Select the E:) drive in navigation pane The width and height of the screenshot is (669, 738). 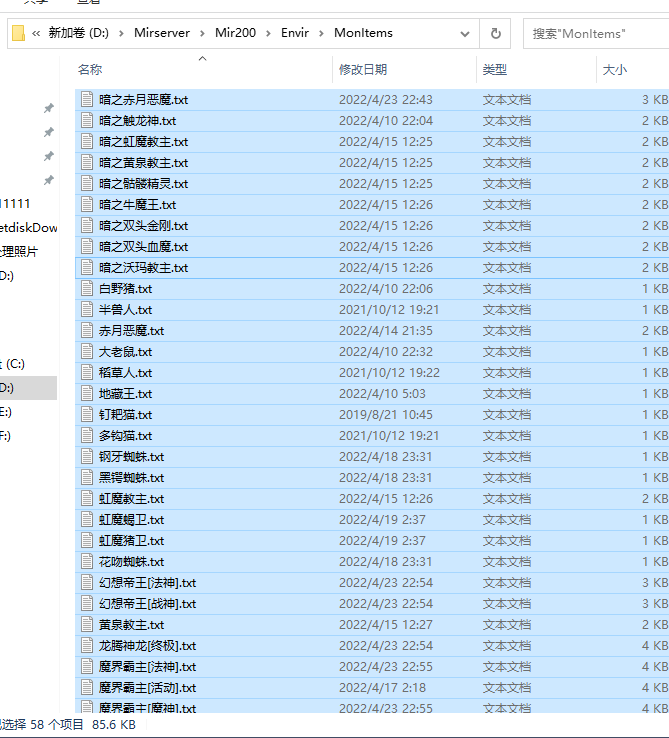(x=6, y=412)
